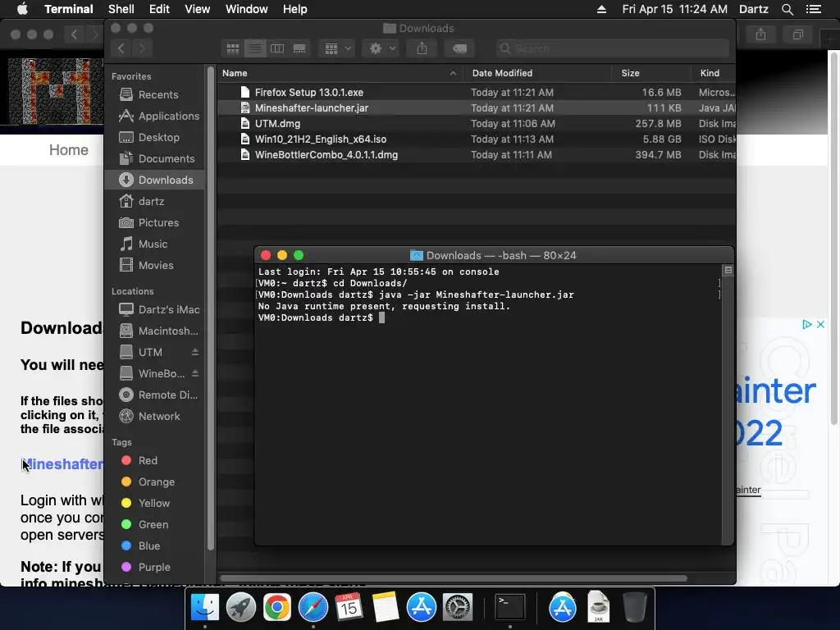Select Downloads in Finder sidebar
The height and width of the screenshot is (630, 840).
click(x=154, y=180)
